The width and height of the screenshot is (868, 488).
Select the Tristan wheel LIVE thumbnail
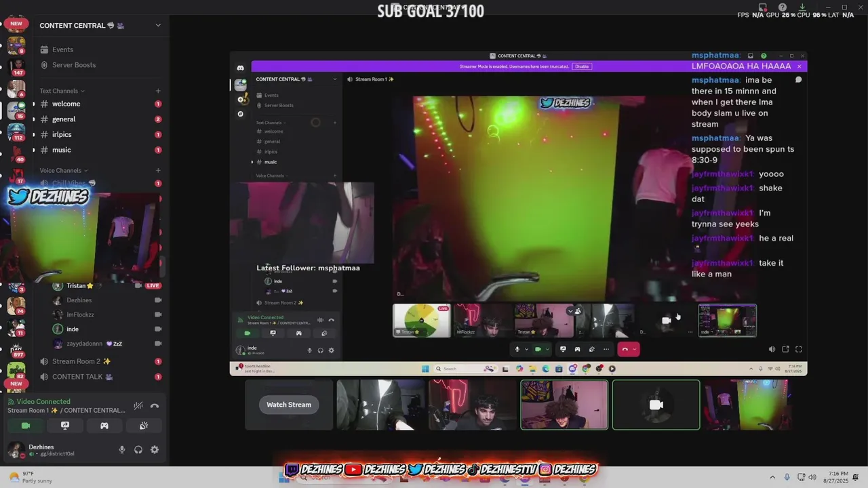click(x=422, y=320)
